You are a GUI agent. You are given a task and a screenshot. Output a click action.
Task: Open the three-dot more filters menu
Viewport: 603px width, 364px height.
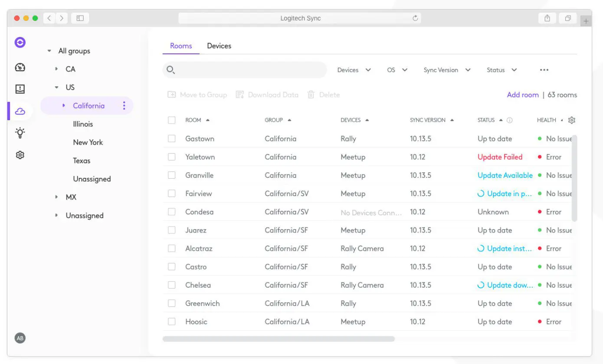coord(544,70)
